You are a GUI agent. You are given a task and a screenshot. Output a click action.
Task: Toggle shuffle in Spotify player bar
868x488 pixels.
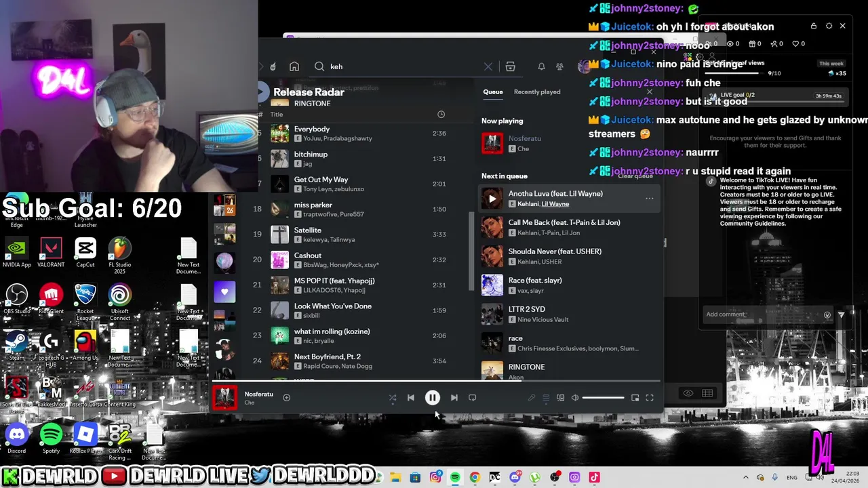tap(393, 398)
